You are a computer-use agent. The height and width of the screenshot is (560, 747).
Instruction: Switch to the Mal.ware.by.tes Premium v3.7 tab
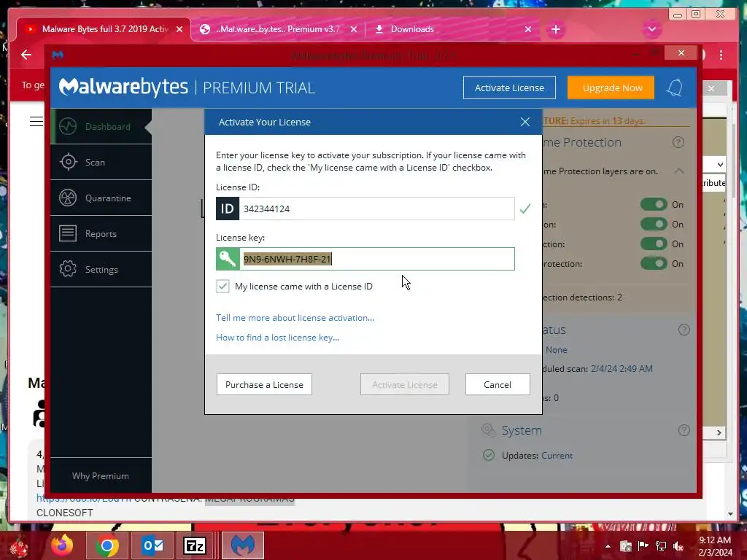(278, 29)
